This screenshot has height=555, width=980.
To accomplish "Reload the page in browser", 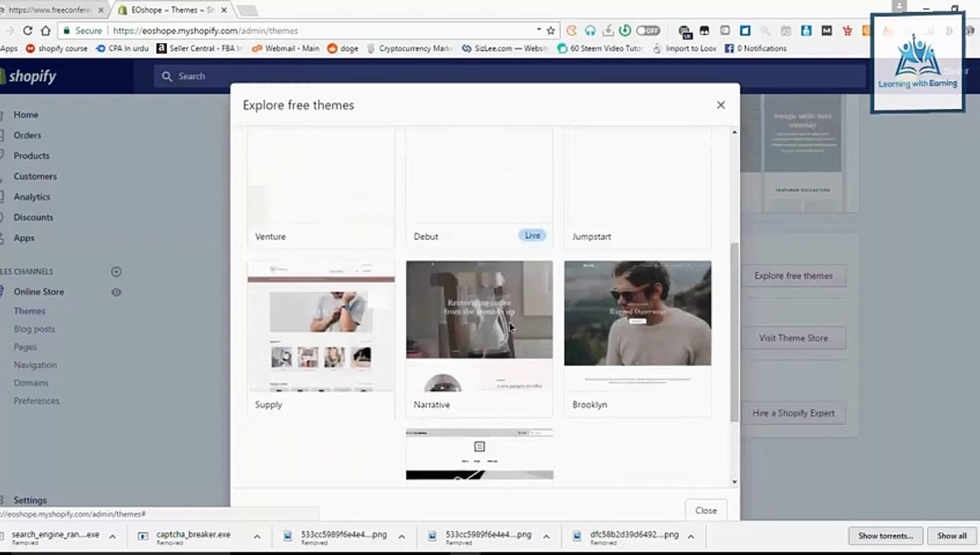I will [x=28, y=31].
